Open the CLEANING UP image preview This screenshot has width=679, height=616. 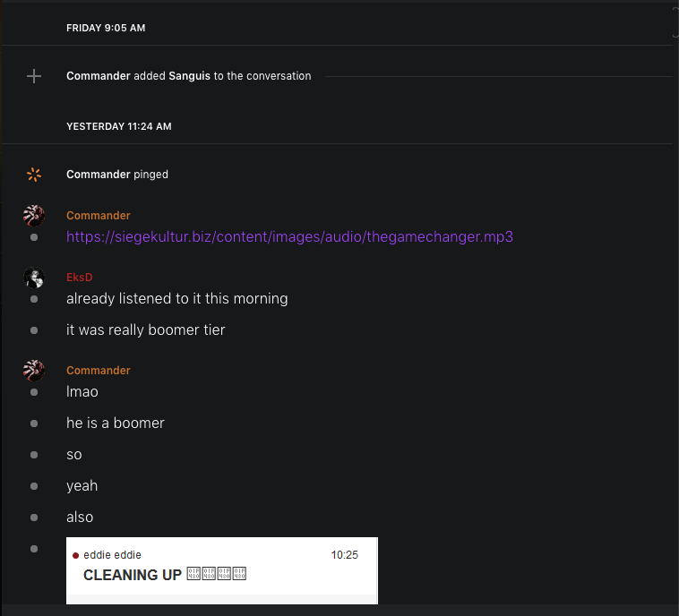pos(221,571)
